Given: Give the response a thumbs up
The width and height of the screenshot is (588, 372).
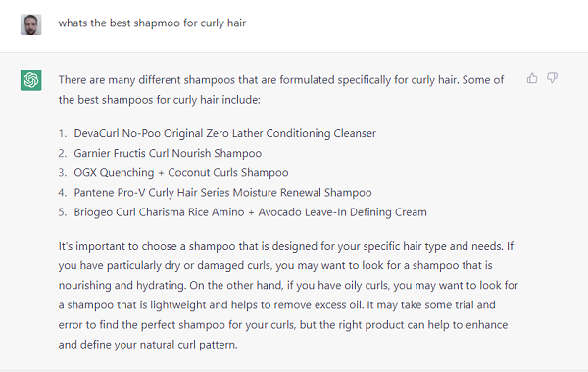Looking at the screenshot, I should pyautogui.click(x=532, y=78).
